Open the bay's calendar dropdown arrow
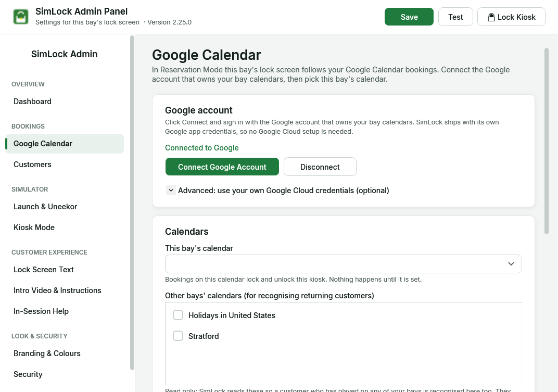The width and height of the screenshot is (558, 392). click(511, 264)
